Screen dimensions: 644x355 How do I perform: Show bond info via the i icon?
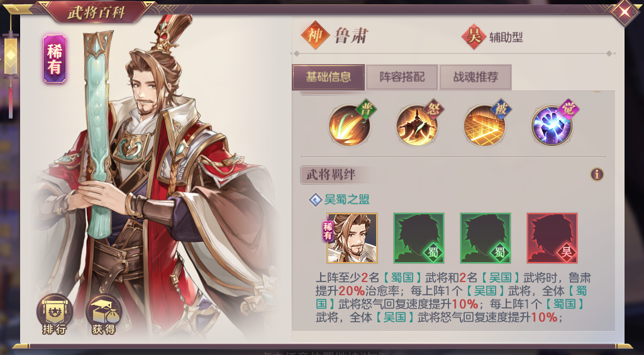pos(597,175)
